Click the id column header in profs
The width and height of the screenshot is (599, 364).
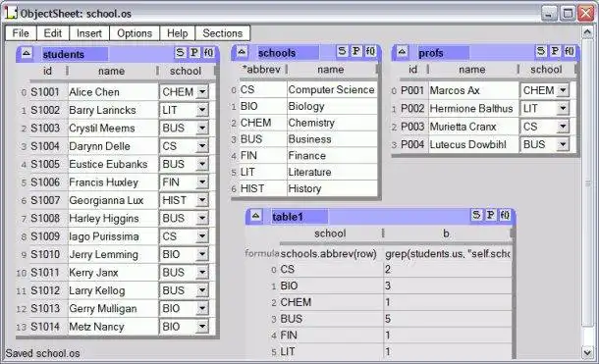pos(413,70)
